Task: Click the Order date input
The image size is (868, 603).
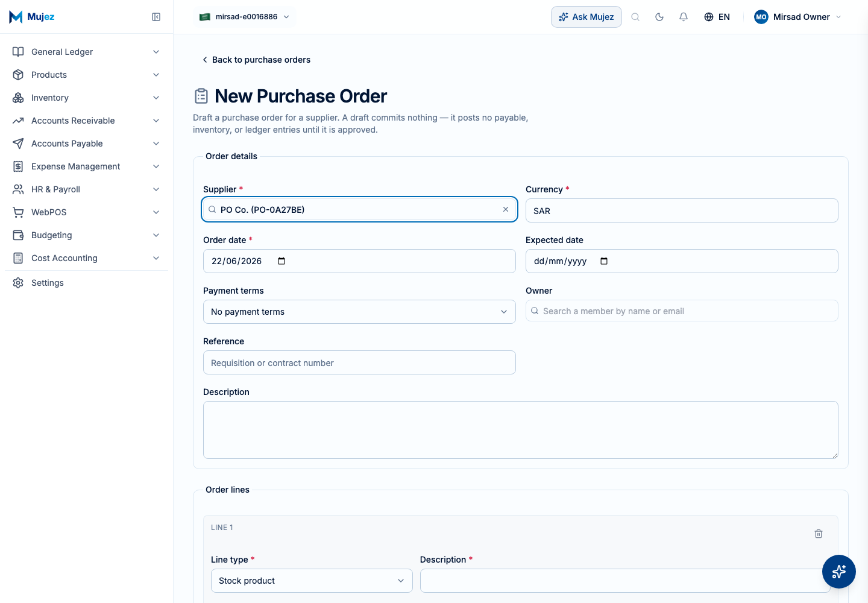Action: (x=359, y=261)
